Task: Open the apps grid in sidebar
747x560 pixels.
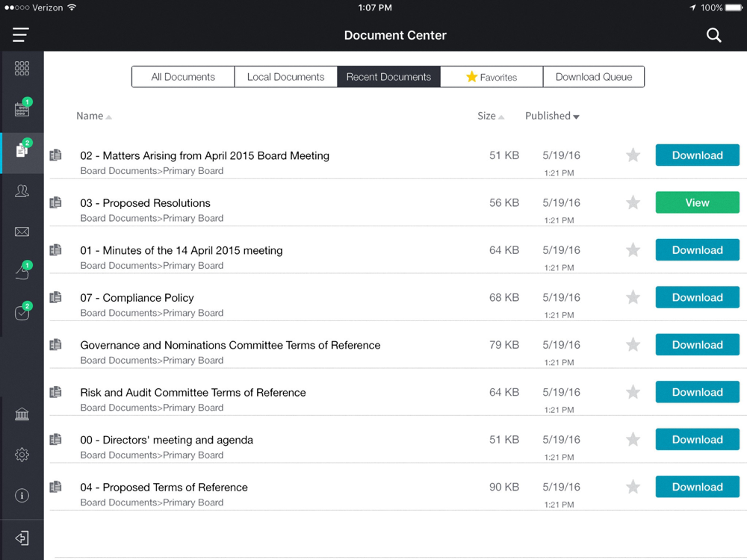Action: point(22,69)
